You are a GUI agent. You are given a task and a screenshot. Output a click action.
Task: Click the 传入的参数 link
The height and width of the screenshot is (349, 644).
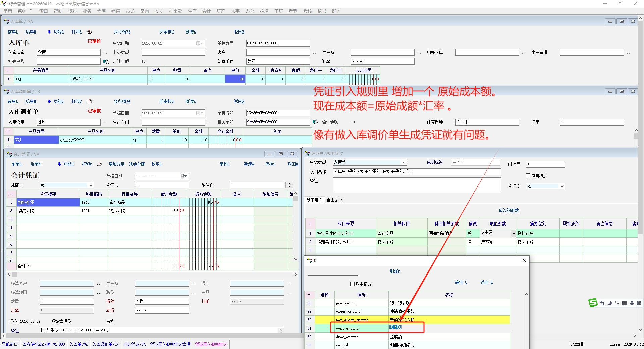click(508, 210)
